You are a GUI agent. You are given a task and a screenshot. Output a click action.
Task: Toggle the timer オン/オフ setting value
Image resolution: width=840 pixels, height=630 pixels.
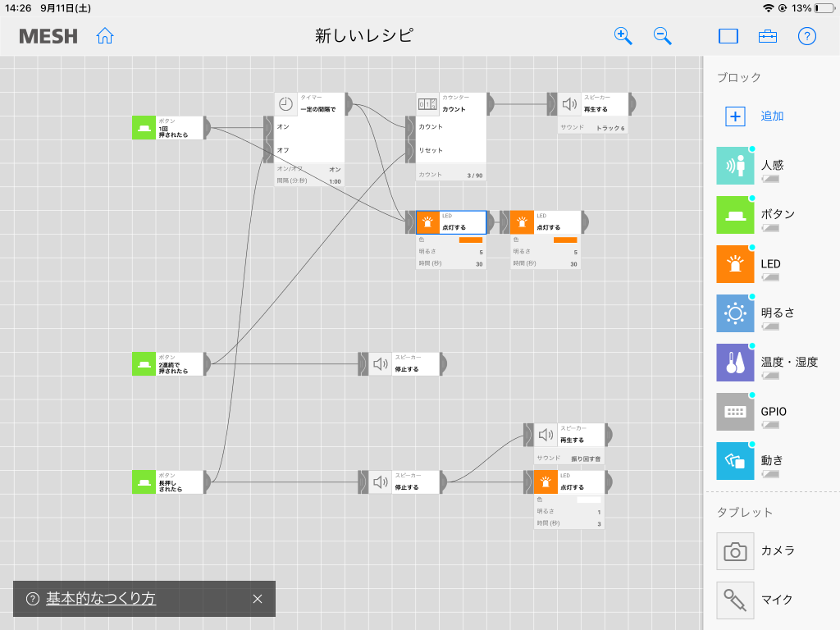pos(336,169)
